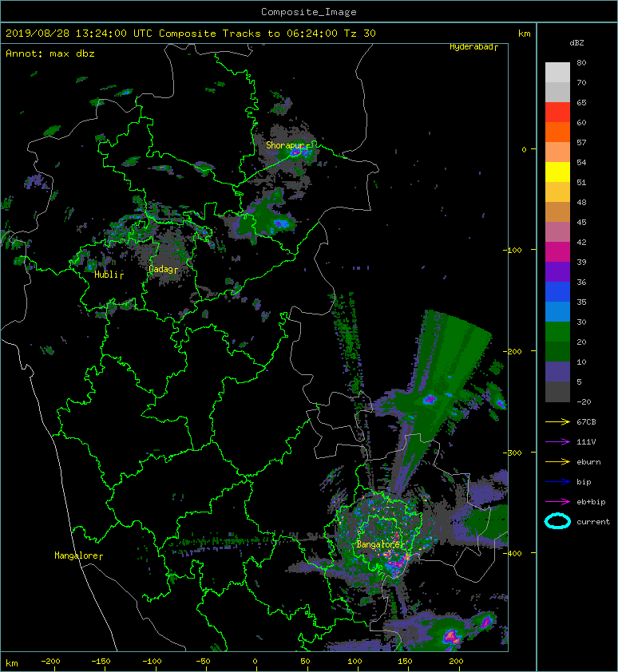Click the purple 111V arrow legend icon
Image resolution: width=618 pixels, height=672 pixels.
pyautogui.click(x=557, y=442)
